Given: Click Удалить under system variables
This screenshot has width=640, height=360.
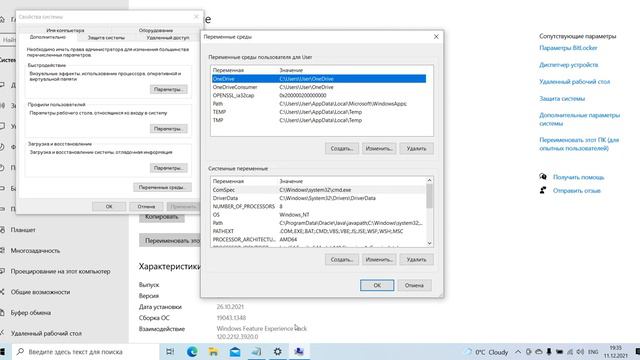Looking at the screenshot, I should point(416,260).
